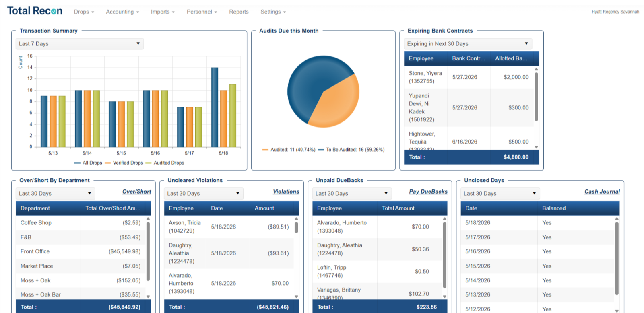Image resolution: width=644 pixels, height=313 pixels.
Task: Select the 5/15/2026 unclosed day row
Action: 537,266
